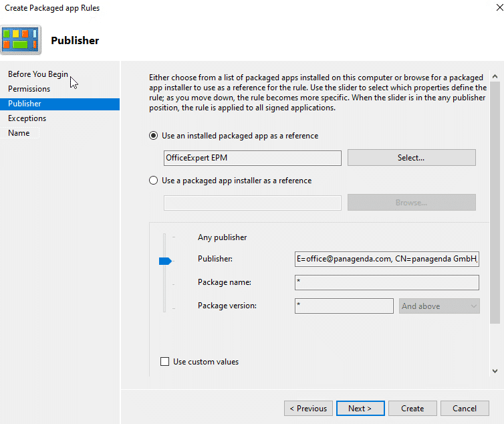The height and width of the screenshot is (424, 504).
Task: Click the Next > button
Action: pyautogui.click(x=360, y=408)
